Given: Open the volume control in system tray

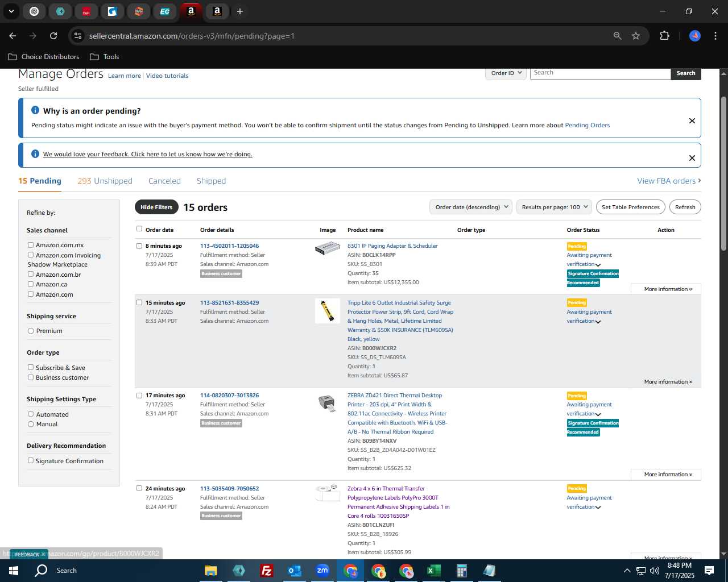Looking at the screenshot, I should pos(655,571).
